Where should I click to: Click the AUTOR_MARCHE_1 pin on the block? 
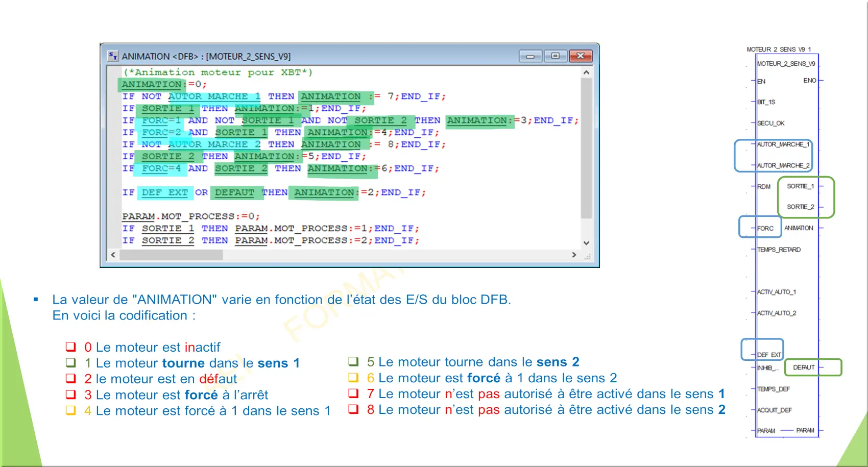pos(783,144)
